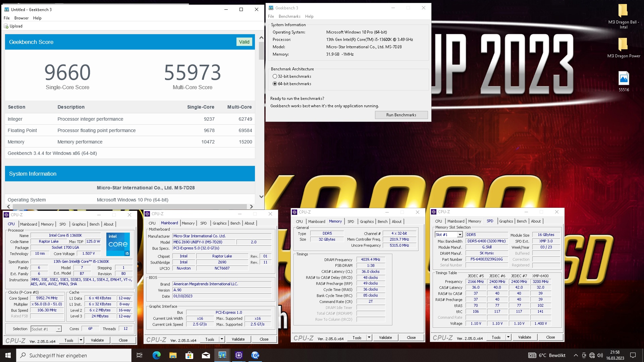The height and width of the screenshot is (362, 644).
Task: Click the volume speaker tray icon
Action: point(600,355)
